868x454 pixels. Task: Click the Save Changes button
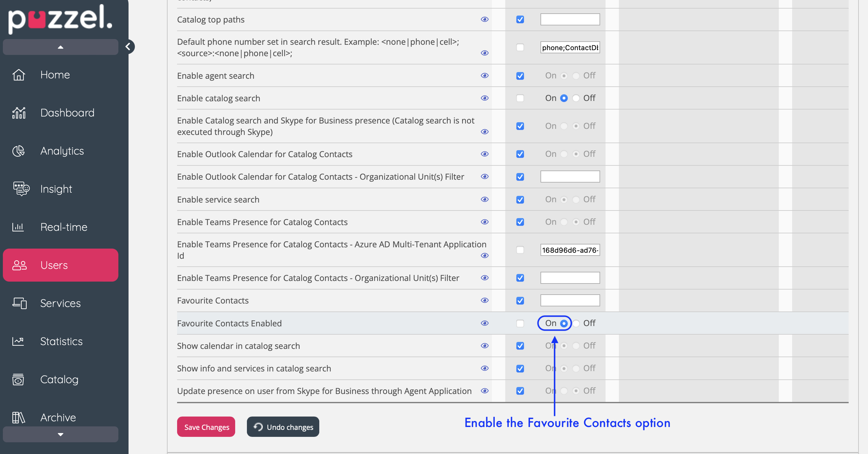pos(206,427)
